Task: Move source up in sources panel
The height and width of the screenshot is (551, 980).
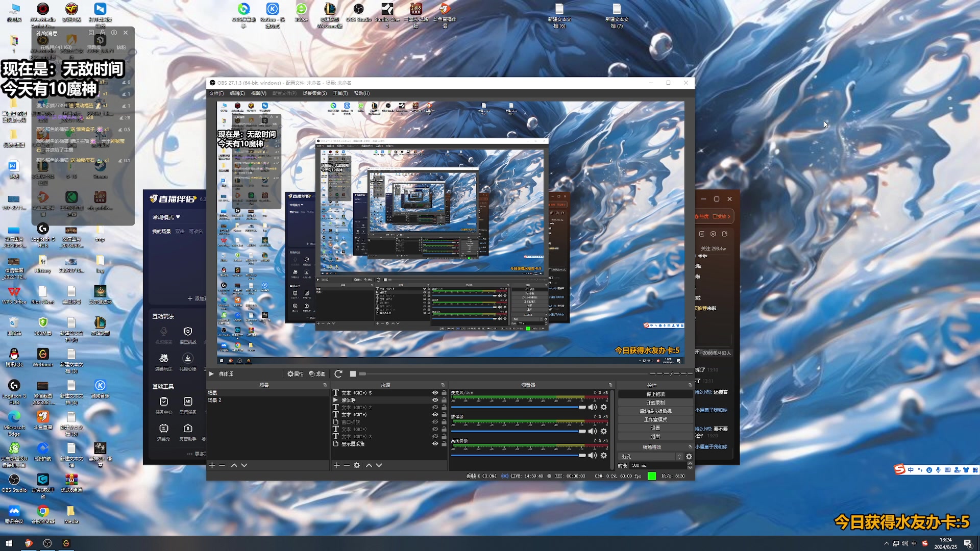Action: [x=369, y=465]
